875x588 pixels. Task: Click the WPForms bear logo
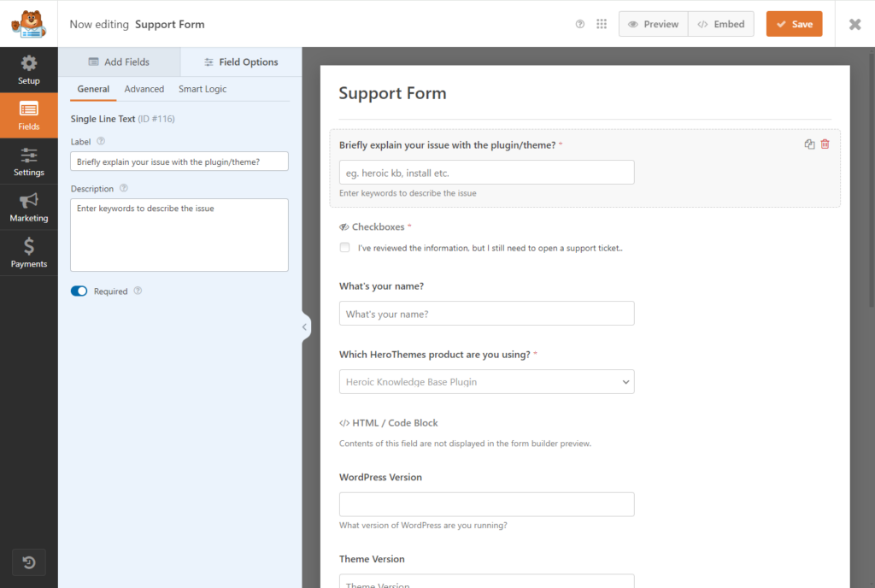28,24
